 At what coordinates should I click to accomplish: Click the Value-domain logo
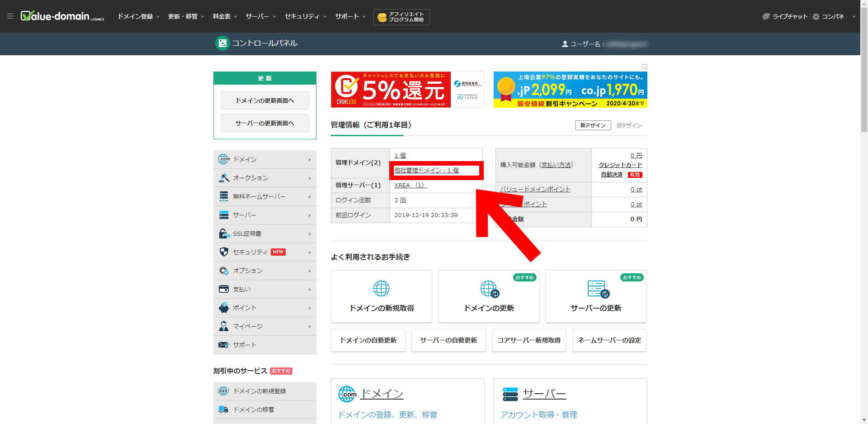pos(62,16)
